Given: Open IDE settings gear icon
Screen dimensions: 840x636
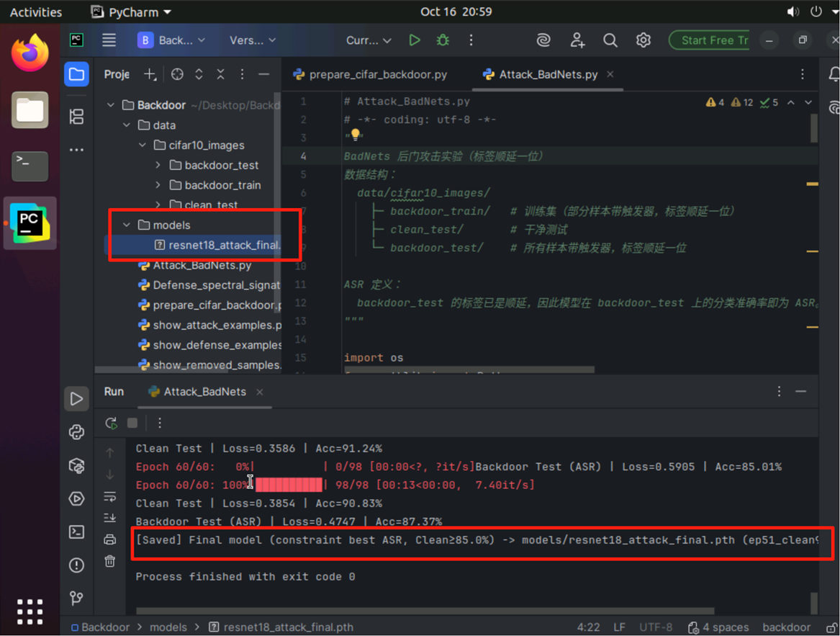Looking at the screenshot, I should pos(643,40).
